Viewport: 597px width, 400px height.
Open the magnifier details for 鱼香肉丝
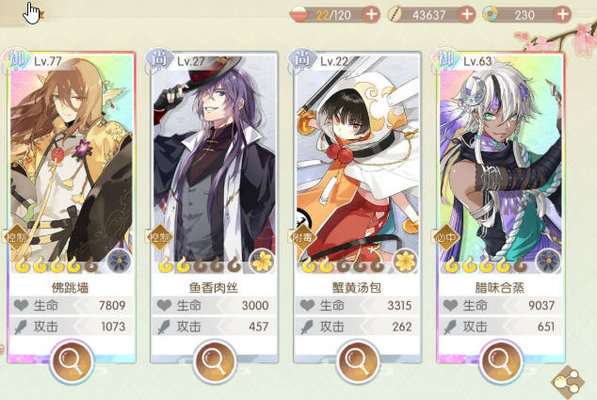coord(214,362)
